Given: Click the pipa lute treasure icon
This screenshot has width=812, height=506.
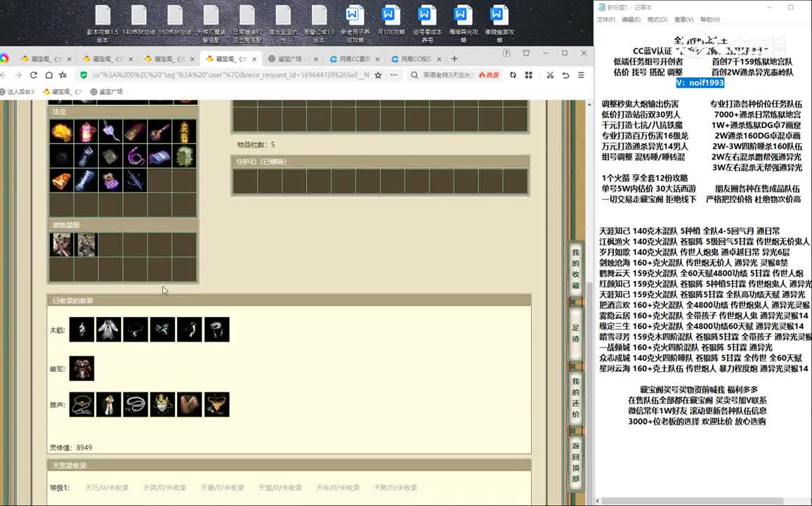Looking at the screenshot, I should point(159,132).
